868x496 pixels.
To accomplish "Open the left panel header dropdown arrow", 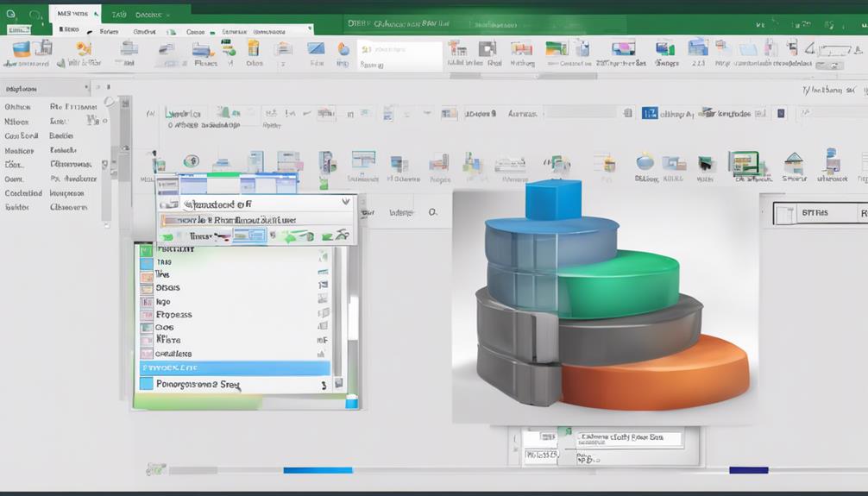I will coord(86,87).
